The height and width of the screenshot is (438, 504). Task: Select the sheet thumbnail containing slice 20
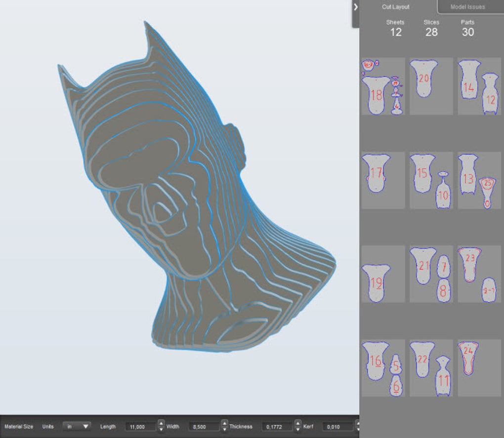click(x=431, y=86)
